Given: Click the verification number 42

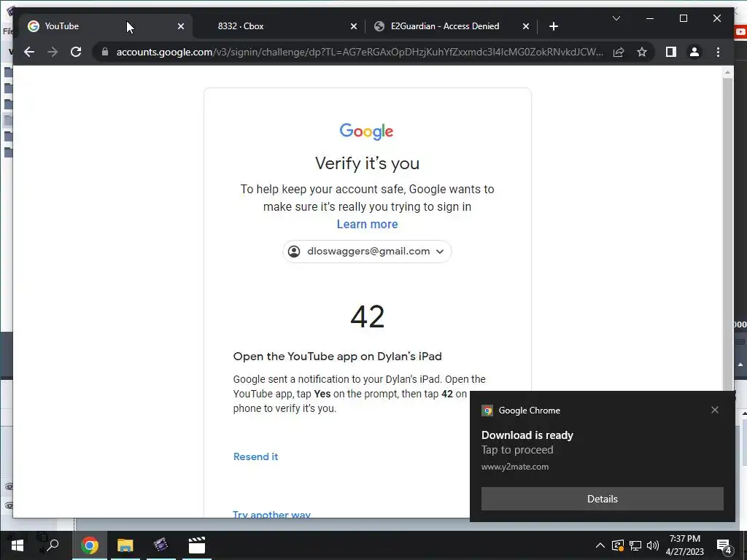Looking at the screenshot, I should pyautogui.click(x=368, y=316).
